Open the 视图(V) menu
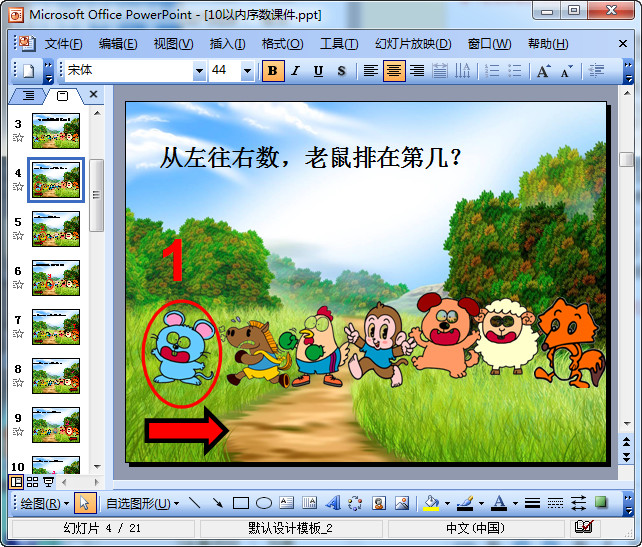Screen dimensions: 642x547 pos(173,43)
